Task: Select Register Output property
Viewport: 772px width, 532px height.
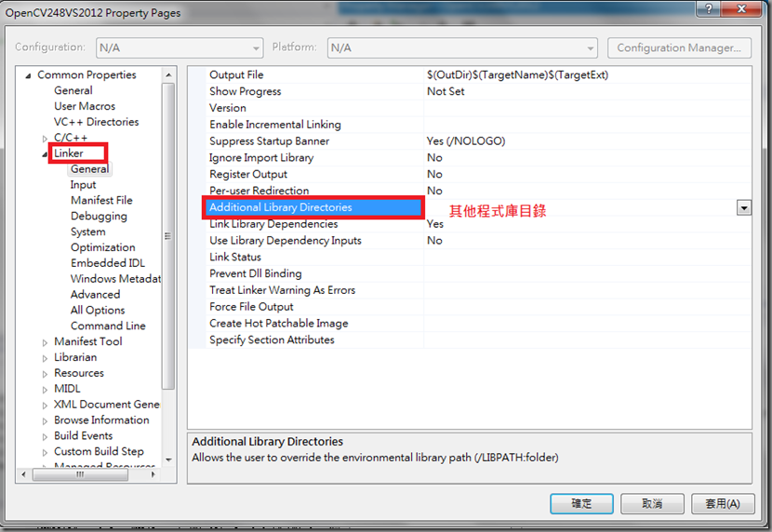Action: click(479, 174)
